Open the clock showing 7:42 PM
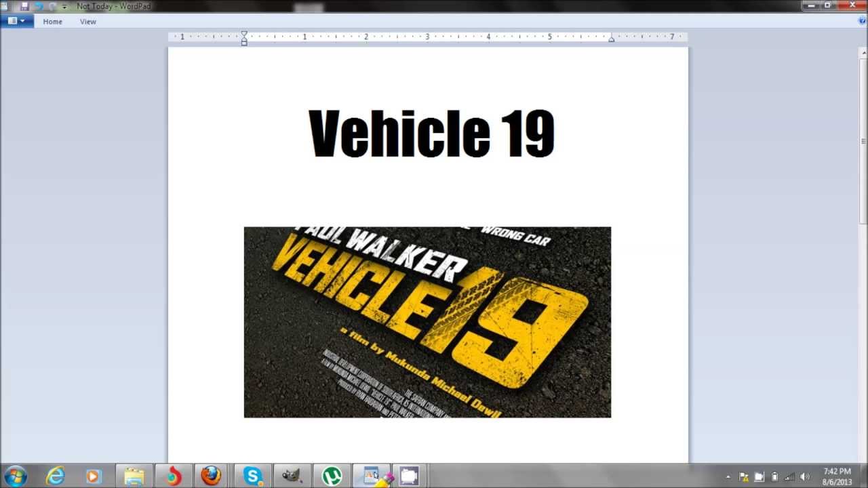The width and height of the screenshot is (868, 488). click(837, 476)
